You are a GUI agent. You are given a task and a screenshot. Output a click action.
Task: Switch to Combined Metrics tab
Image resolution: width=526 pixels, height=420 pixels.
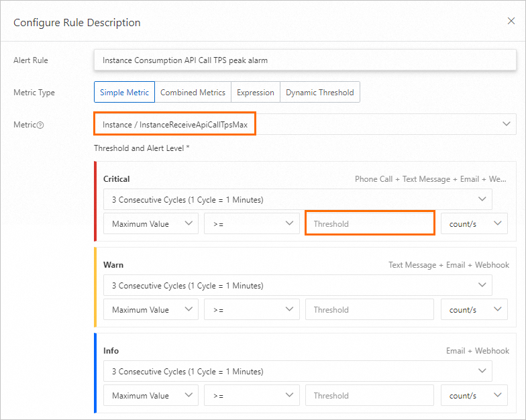(x=193, y=93)
